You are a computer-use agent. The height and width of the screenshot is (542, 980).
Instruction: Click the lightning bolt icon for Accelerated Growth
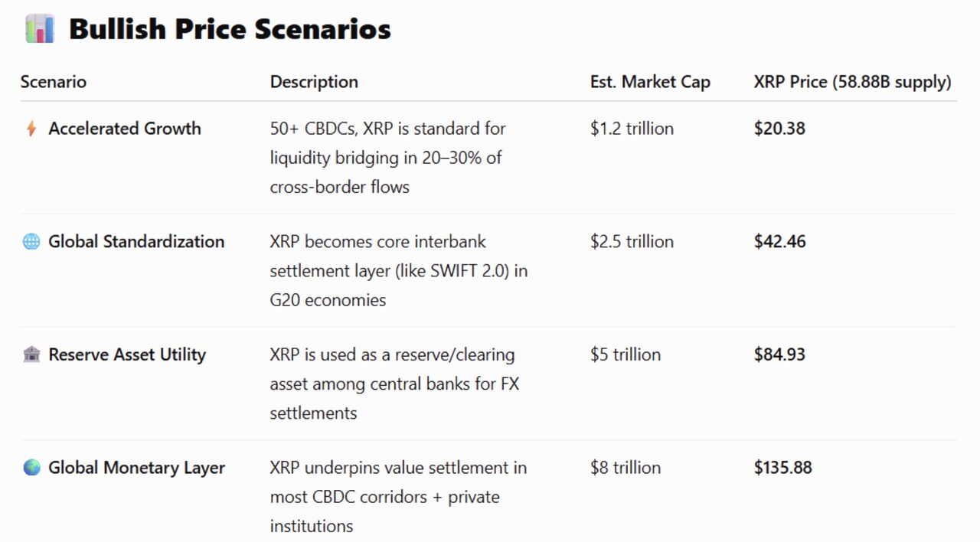[31, 129]
